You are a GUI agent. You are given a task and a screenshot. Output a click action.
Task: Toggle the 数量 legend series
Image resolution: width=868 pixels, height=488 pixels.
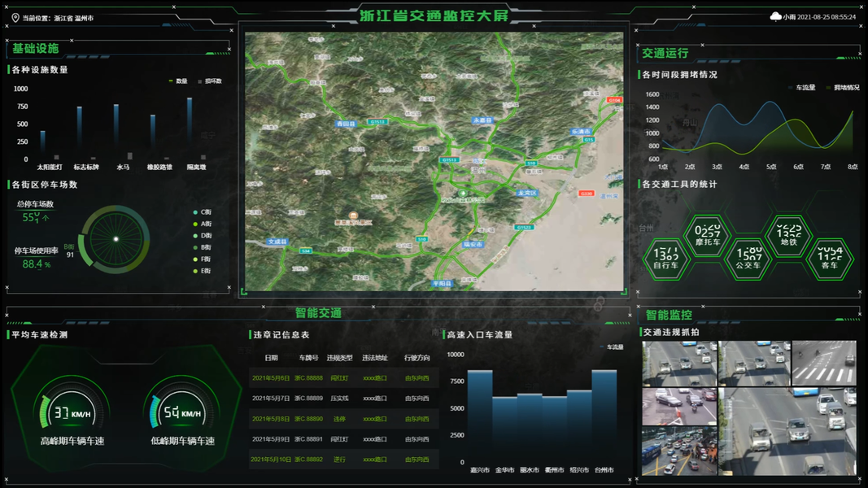[x=177, y=81]
